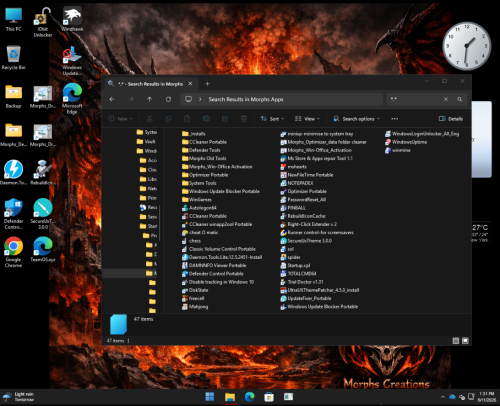The image size is (500, 406).
Task: Select Windows Update Blocker Portable folder
Action: [x=221, y=191]
